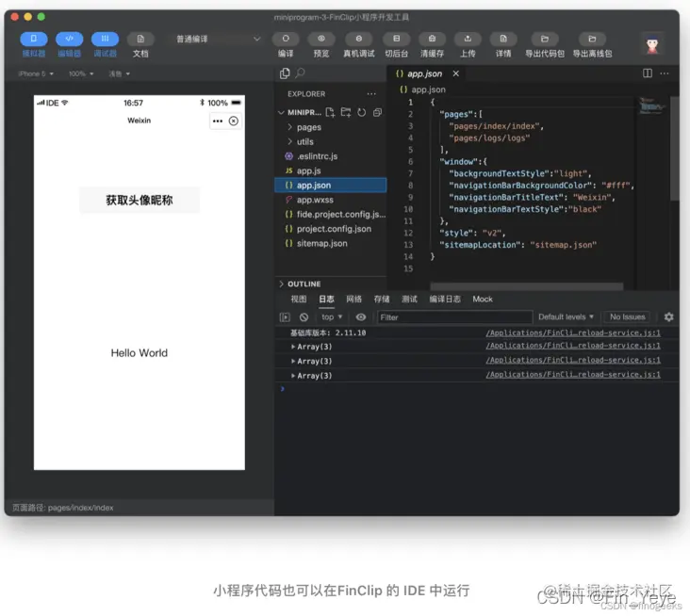
Task: Open sitemap.json file
Action: tap(331, 243)
